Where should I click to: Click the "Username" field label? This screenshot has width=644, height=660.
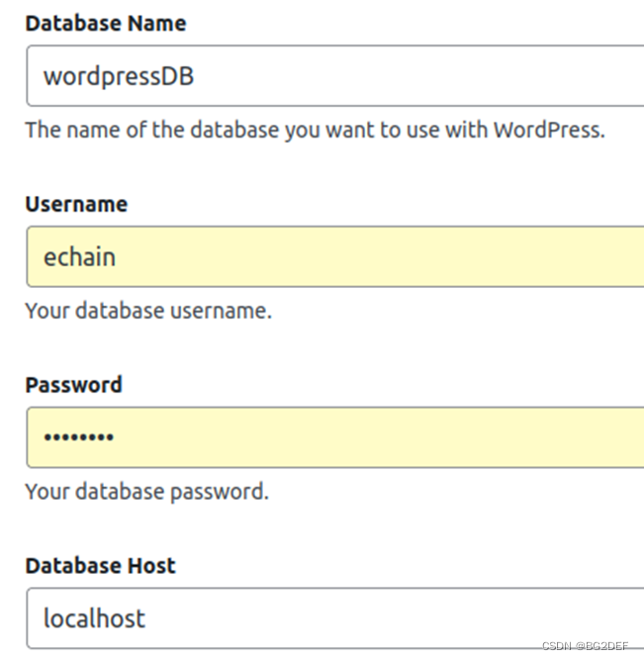coord(76,204)
